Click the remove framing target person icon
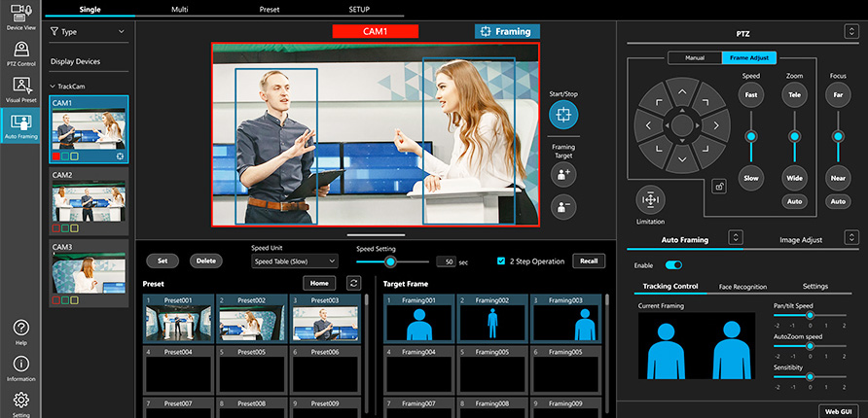The width and height of the screenshot is (868, 418). [x=562, y=206]
